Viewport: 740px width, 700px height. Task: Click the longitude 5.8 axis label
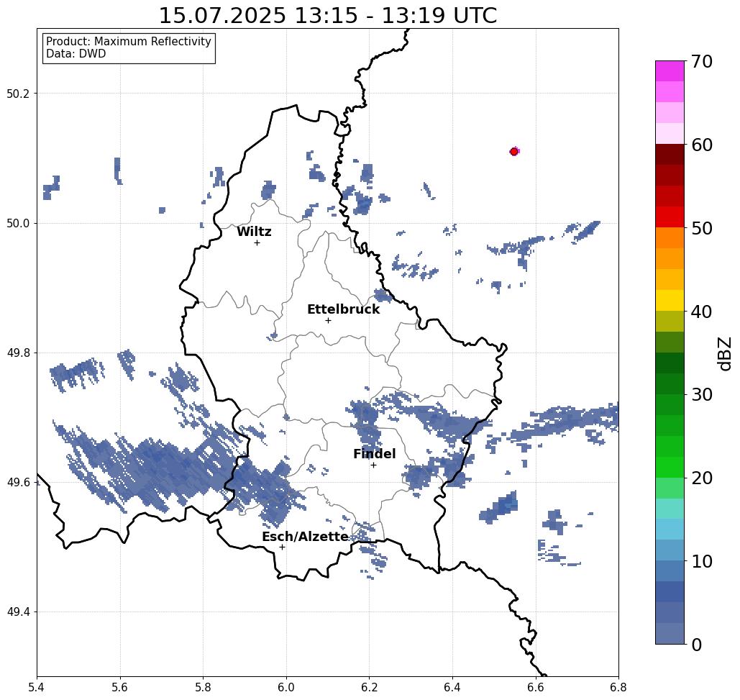[203, 688]
